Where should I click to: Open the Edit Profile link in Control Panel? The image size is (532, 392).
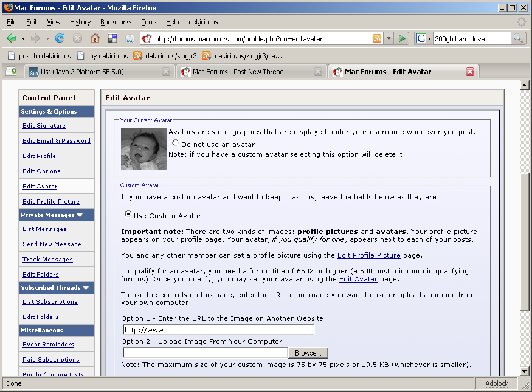coord(39,156)
